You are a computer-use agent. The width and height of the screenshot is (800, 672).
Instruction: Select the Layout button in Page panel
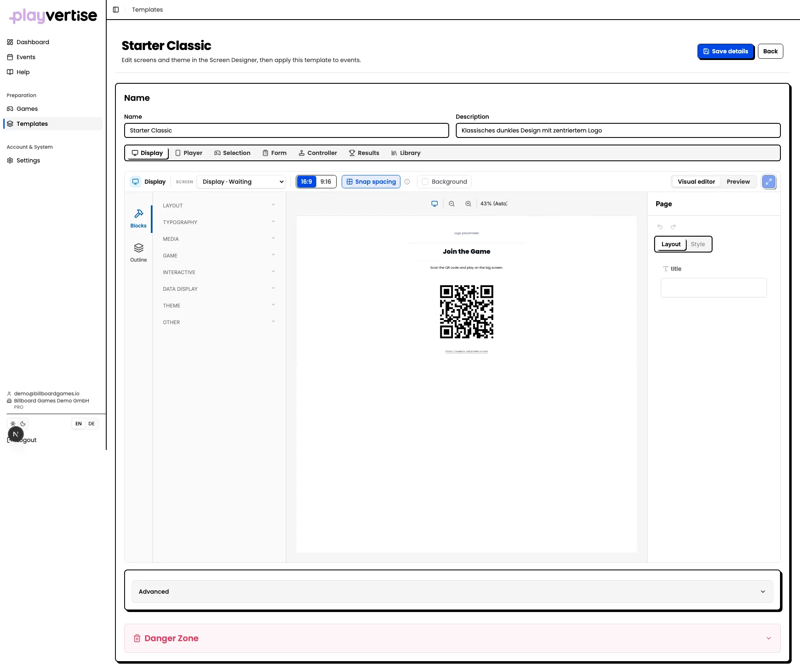point(671,244)
